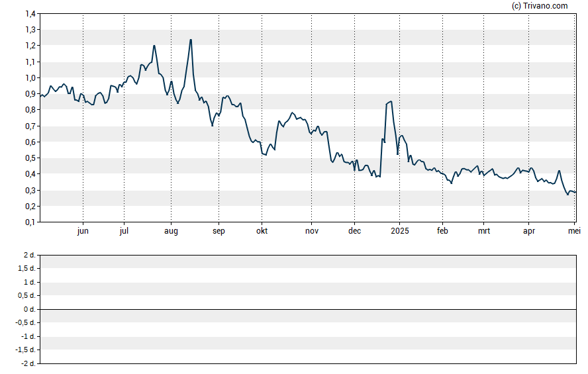Click the 'okt' month label
Screen dimensions: 588x374
pyautogui.click(x=262, y=231)
